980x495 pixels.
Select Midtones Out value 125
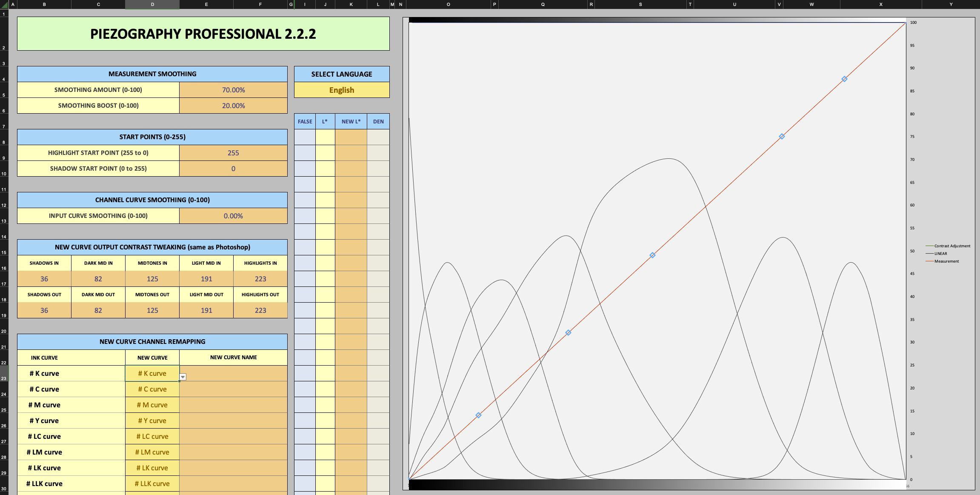(152, 310)
